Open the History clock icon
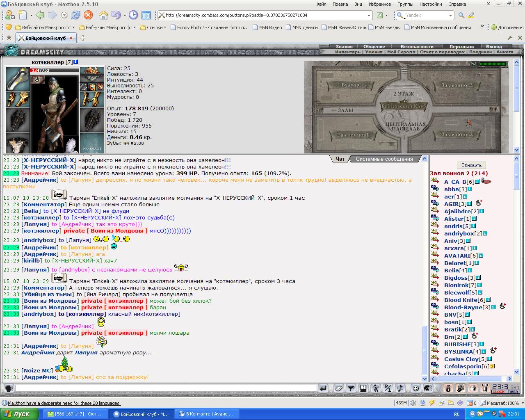This screenshot has height=420, width=525. click(x=133, y=15)
